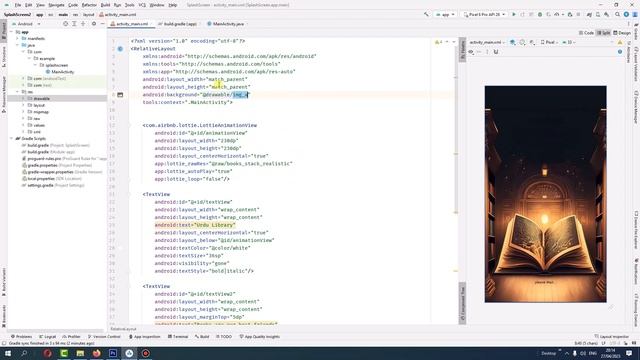640x360 pixels.
Task: Click the RelativeLayout breadcrumb below editor
Action: click(123, 329)
